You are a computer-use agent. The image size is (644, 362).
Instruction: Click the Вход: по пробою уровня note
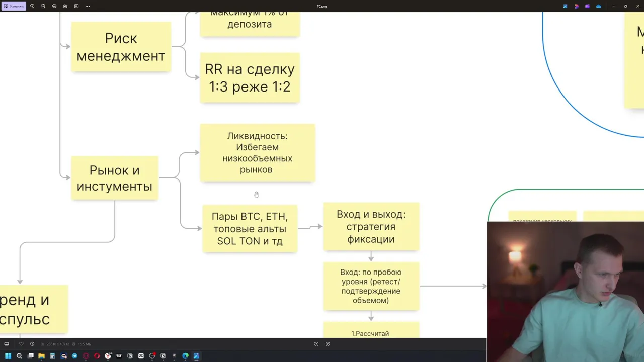tap(371, 286)
